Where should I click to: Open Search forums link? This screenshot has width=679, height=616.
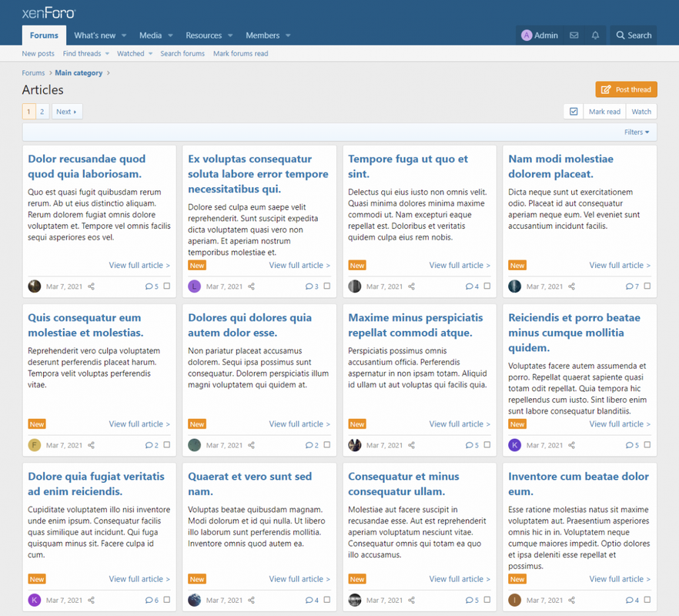182,54
